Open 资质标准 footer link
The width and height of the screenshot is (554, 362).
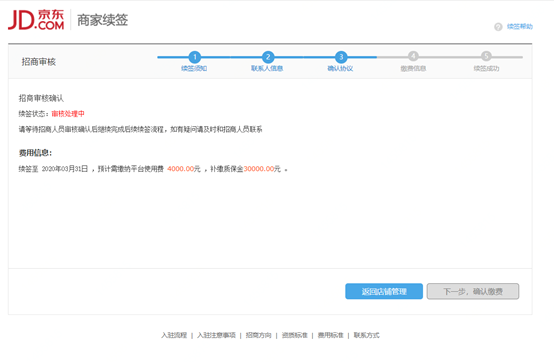[x=295, y=335]
